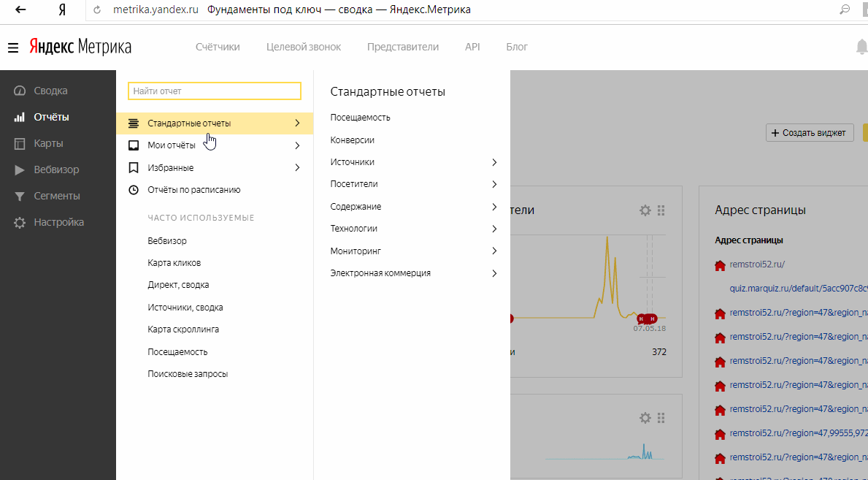Expand Мои отчёты chevron
The image size is (868, 480).
(x=297, y=145)
